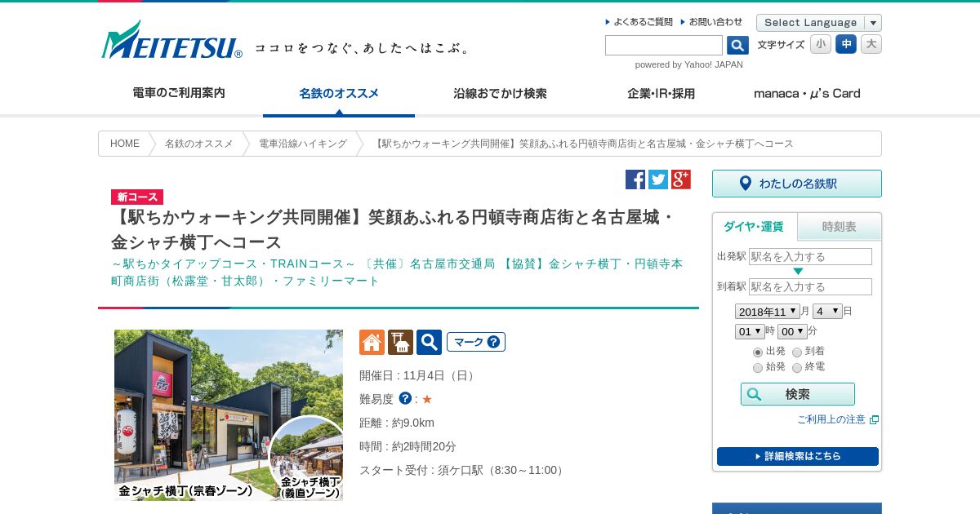Click the 新コース label
This screenshot has height=514, width=980.
pyautogui.click(x=137, y=197)
